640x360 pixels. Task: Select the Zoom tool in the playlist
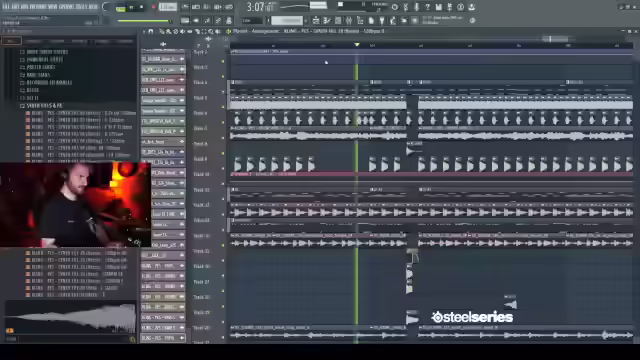[211, 31]
